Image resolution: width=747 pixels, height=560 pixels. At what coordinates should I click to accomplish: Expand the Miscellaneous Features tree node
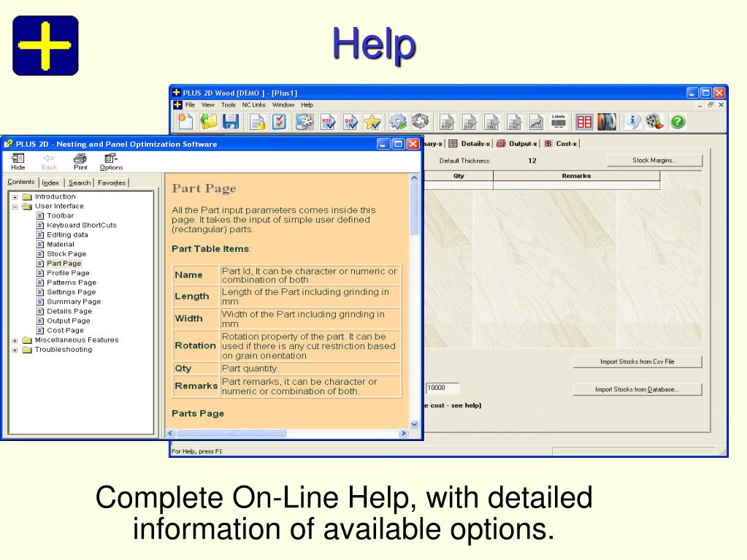click(x=15, y=340)
